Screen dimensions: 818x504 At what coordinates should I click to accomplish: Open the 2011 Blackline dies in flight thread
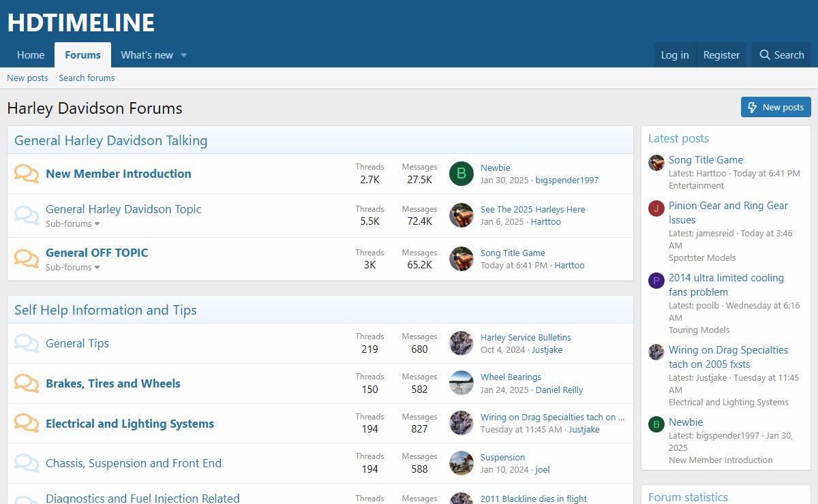[x=534, y=499]
